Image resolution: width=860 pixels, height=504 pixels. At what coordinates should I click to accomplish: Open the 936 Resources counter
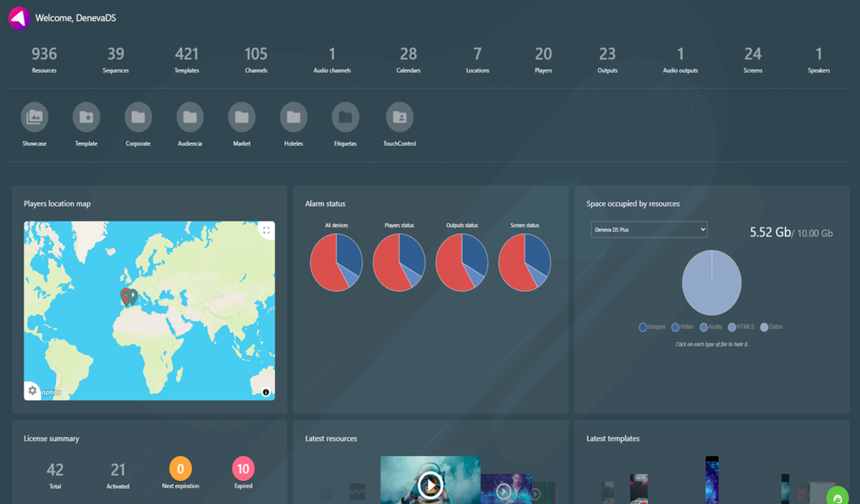[44, 58]
